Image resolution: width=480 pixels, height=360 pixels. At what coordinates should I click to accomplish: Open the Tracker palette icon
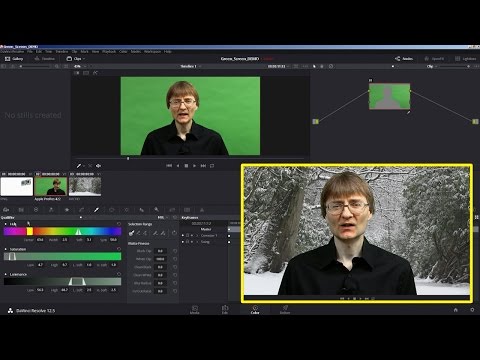(x=127, y=210)
